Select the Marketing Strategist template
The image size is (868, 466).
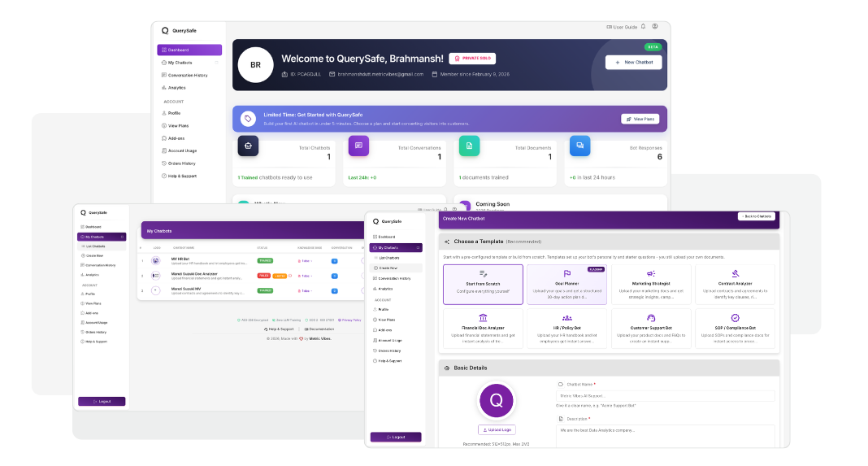click(651, 285)
